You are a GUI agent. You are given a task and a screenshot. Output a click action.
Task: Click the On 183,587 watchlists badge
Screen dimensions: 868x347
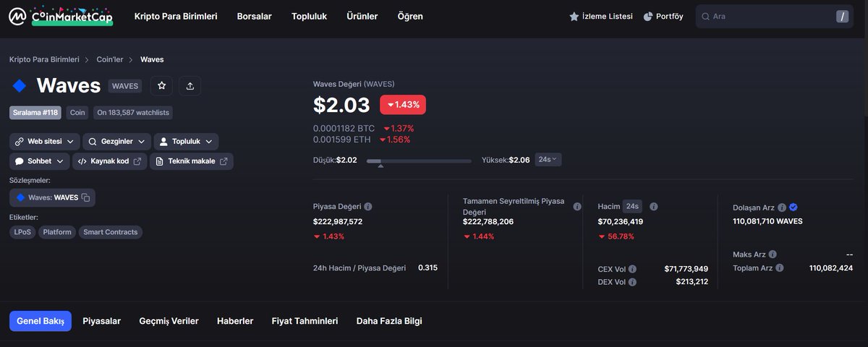(x=133, y=113)
